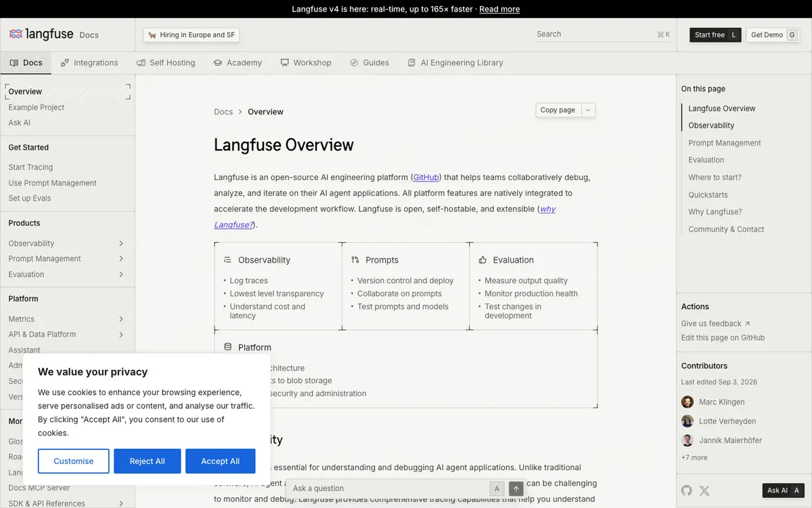Image resolution: width=812 pixels, height=508 pixels.
Task: Click Lotte Verheyden's avatar
Action: tap(687, 421)
